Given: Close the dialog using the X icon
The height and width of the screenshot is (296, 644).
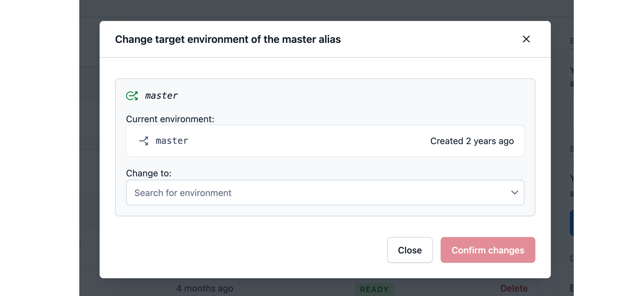Looking at the screenshot, I should [526, 39].
